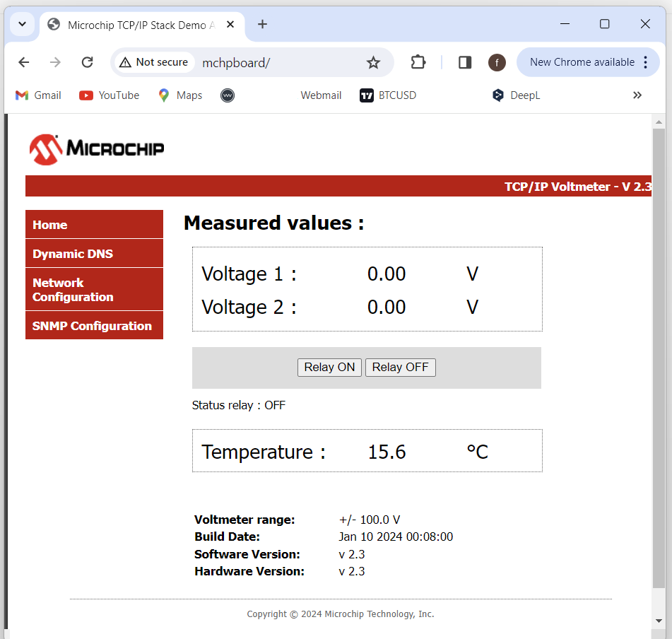This screenshot has width=672, height=639.
Task: Open the Extensions puzzle icon
Action: click(x=418, y=63)
